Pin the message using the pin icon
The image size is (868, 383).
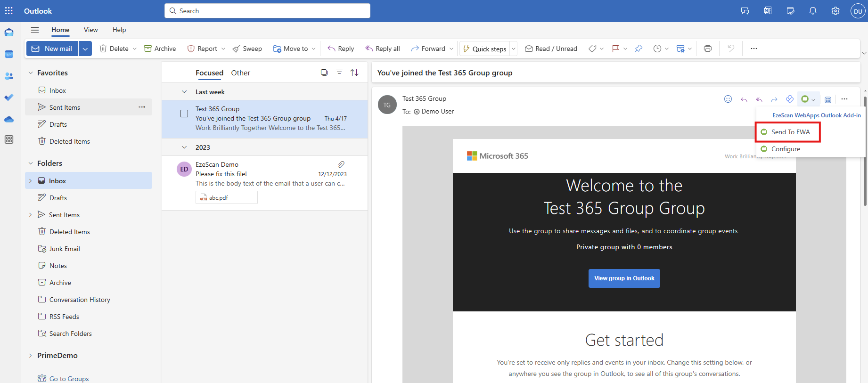[639, 49]
